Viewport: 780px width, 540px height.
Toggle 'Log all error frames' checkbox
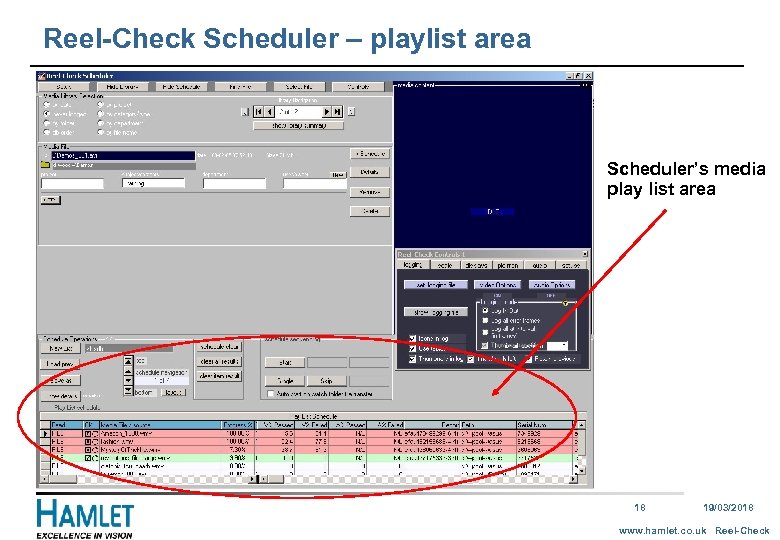click(486, 321)
